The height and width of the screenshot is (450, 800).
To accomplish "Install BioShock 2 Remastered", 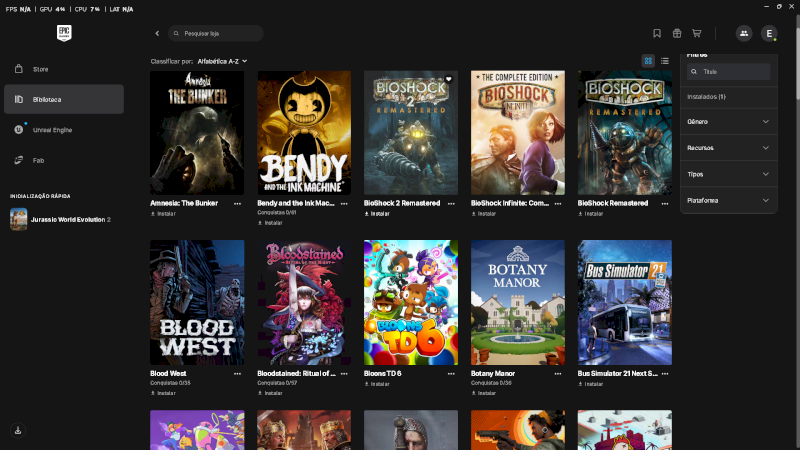I will click(x=377, y=214).
